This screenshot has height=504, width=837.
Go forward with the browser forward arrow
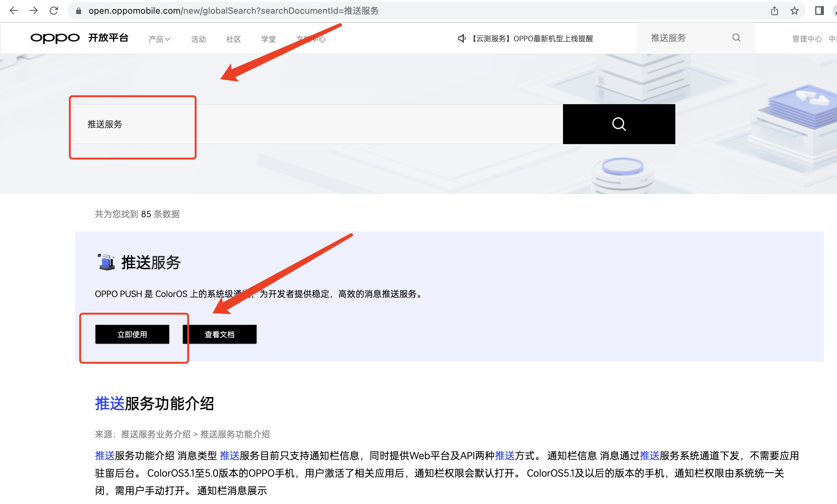click(34, 11)
